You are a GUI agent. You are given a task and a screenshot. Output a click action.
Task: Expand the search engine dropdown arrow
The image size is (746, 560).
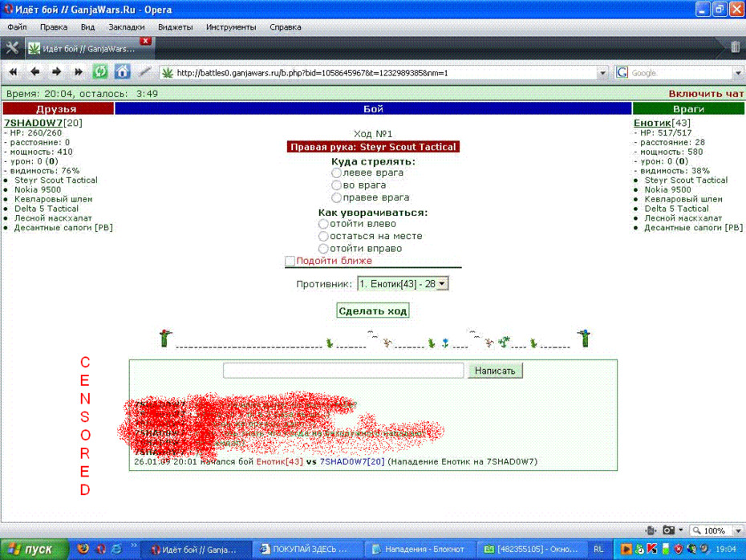[738, 73]
